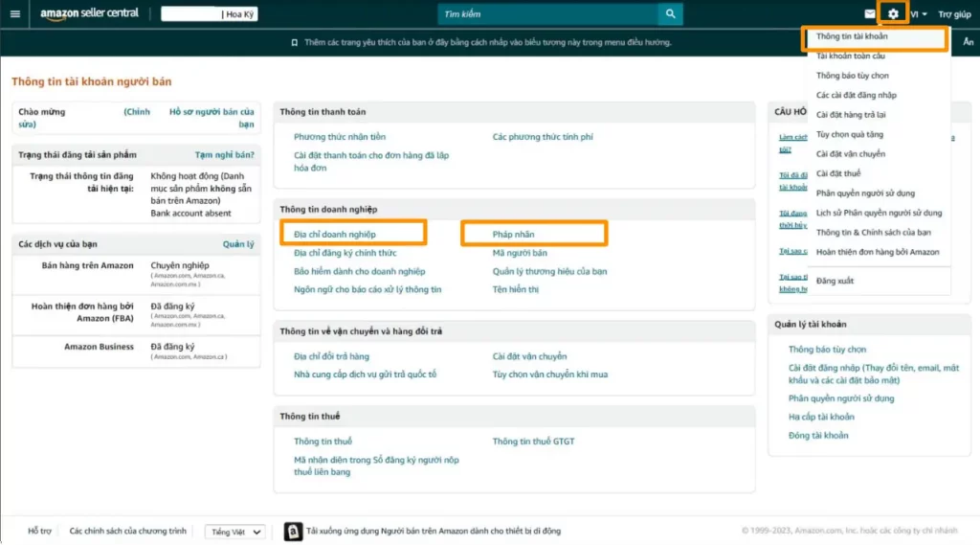Expand the VI language dropdown
This screenshot has height=545, width=980.
point(919,13)
